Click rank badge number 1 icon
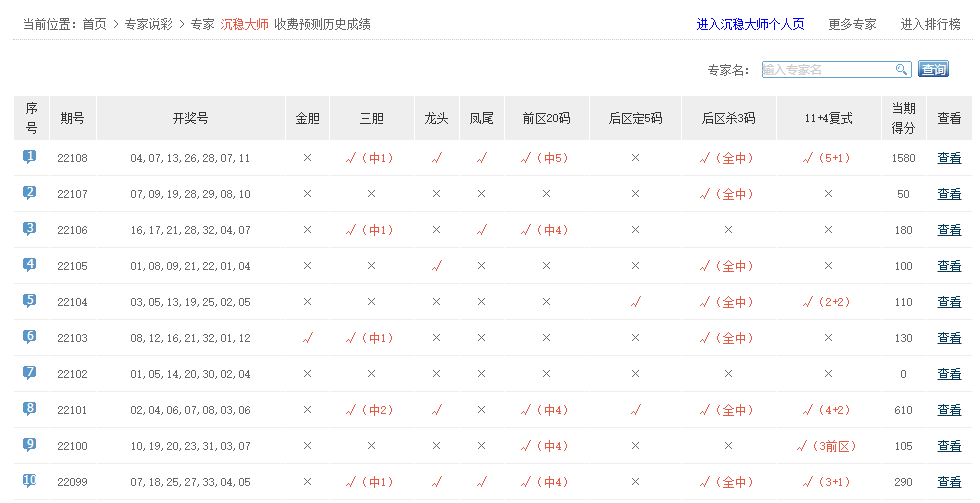This screenshot has height=503, width=980. (x=30, y=157)
